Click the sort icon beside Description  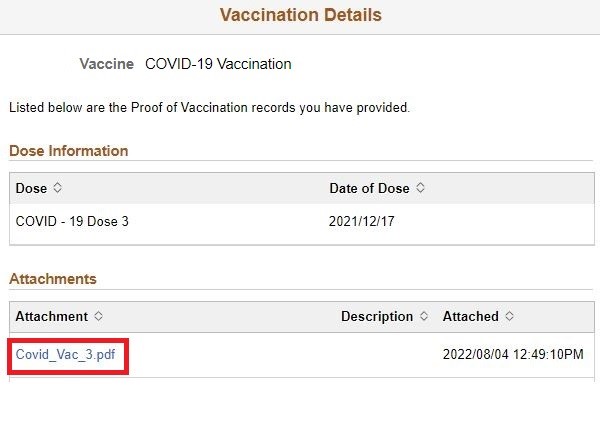(424, 316)
